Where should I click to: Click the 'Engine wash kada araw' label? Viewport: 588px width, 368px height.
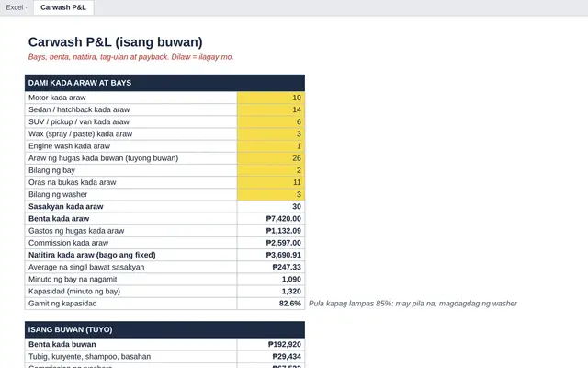[x=70, y=146]
